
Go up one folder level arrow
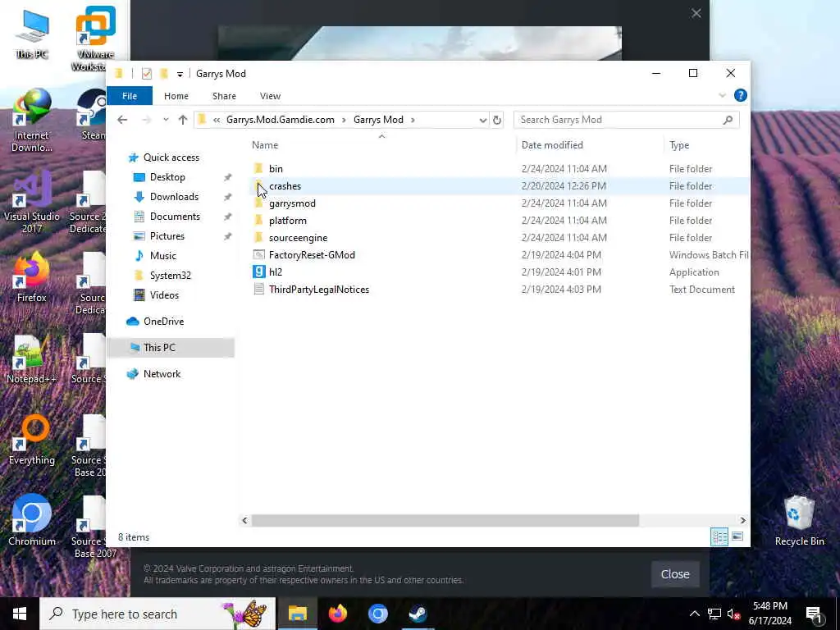point(183,120)
